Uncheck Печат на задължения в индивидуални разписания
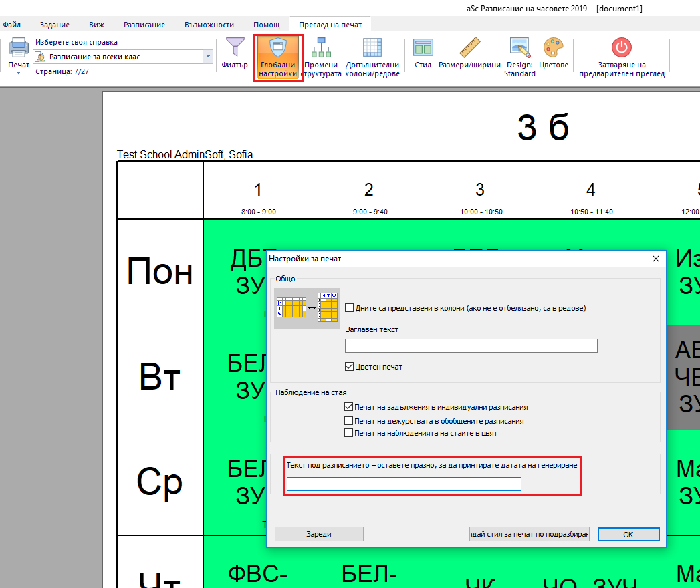The height and width of the screenshot is (588, 700). tap(348, 407)
